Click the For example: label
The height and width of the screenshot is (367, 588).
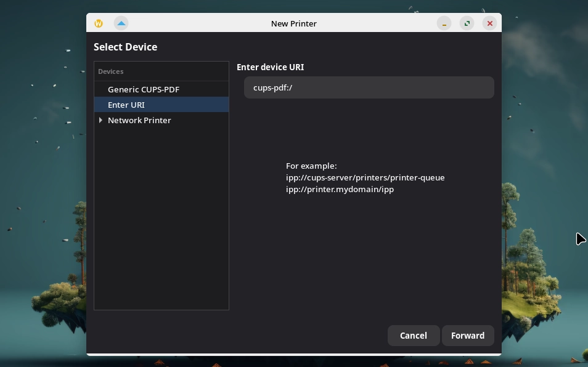pos(311,166)
